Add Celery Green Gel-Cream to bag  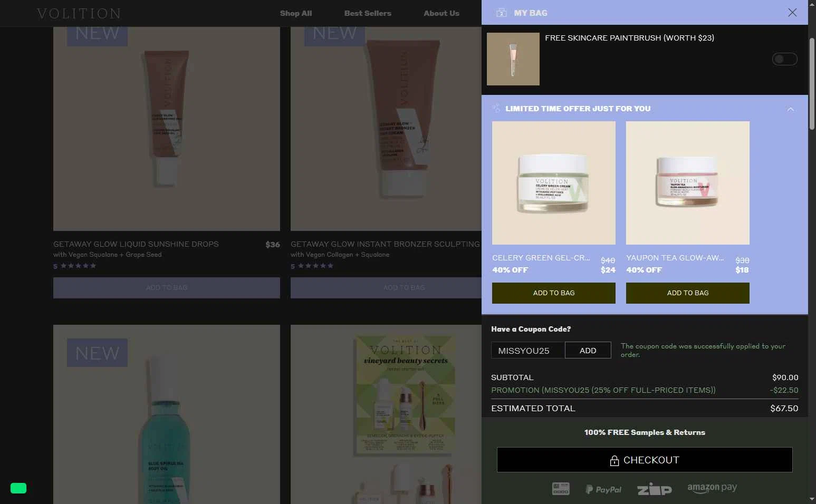click(553, 293)
